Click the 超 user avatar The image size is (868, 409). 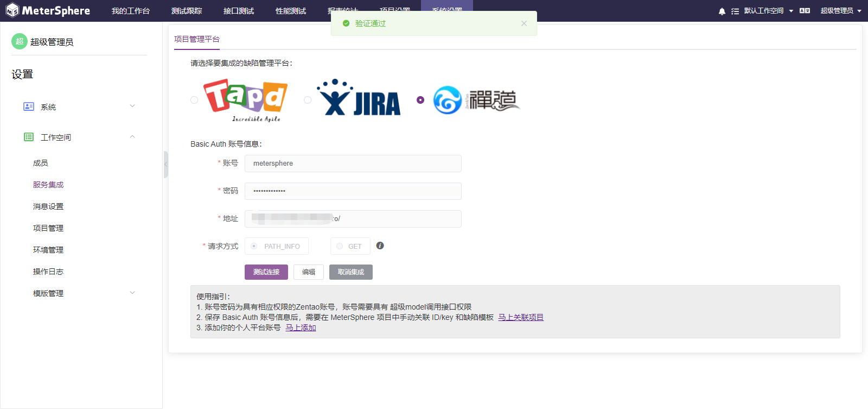coord(20,41)
